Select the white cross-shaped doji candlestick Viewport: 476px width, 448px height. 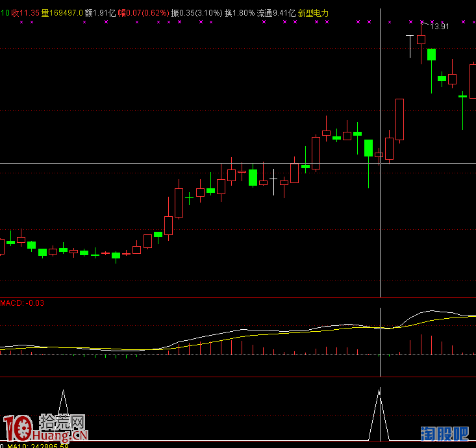click(273, 182)
